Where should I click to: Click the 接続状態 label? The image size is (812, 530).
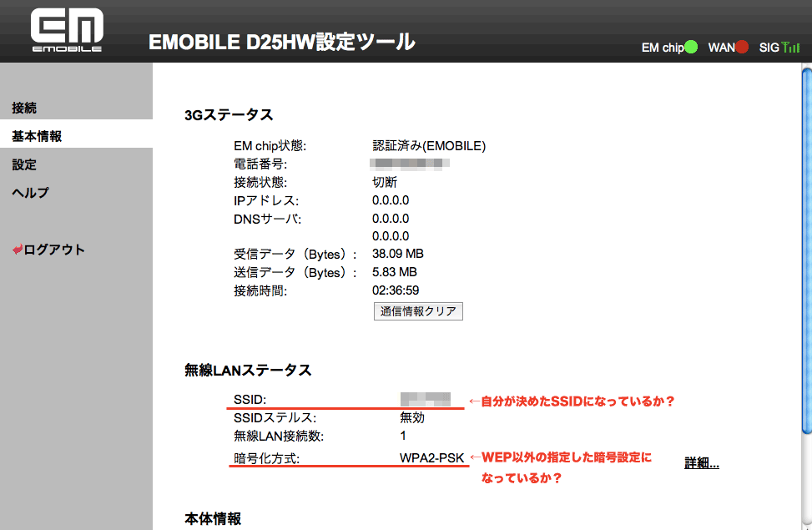click(260, 182)
